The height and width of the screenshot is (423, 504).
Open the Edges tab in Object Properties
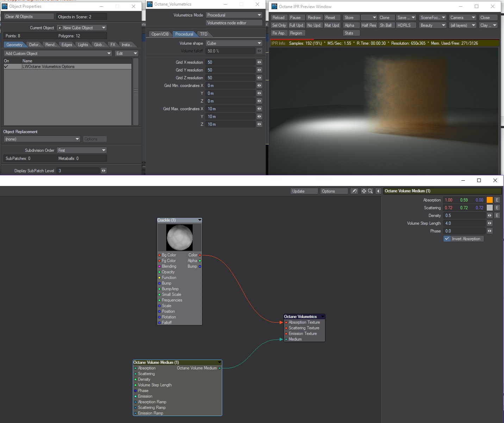(67, 45)
